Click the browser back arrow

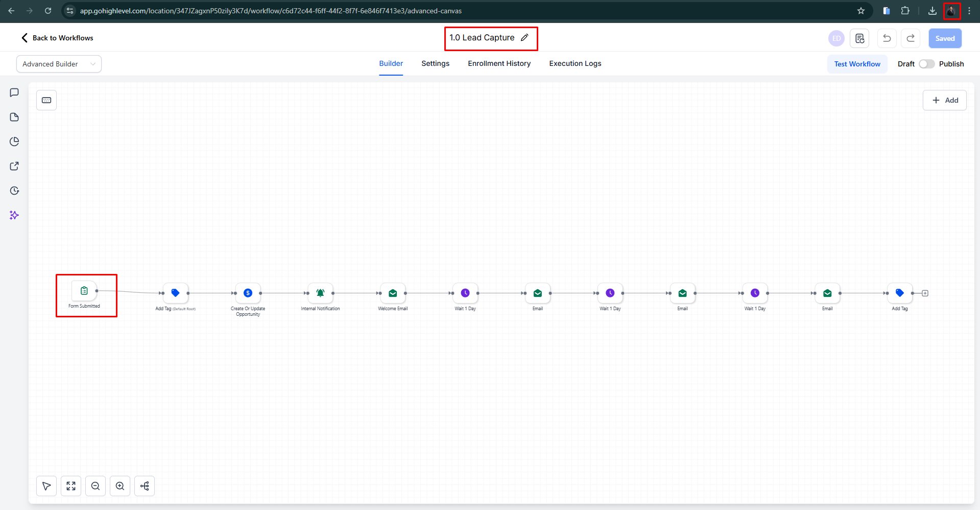(11, 11)
